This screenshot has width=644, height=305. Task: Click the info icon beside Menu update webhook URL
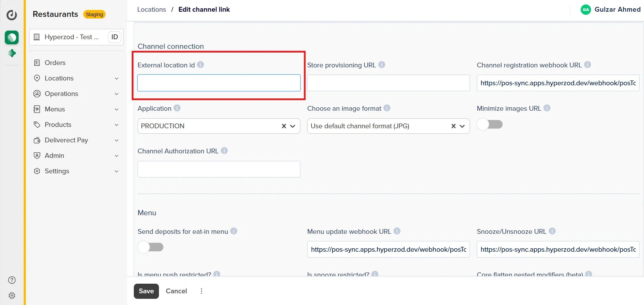pos(397,231)
